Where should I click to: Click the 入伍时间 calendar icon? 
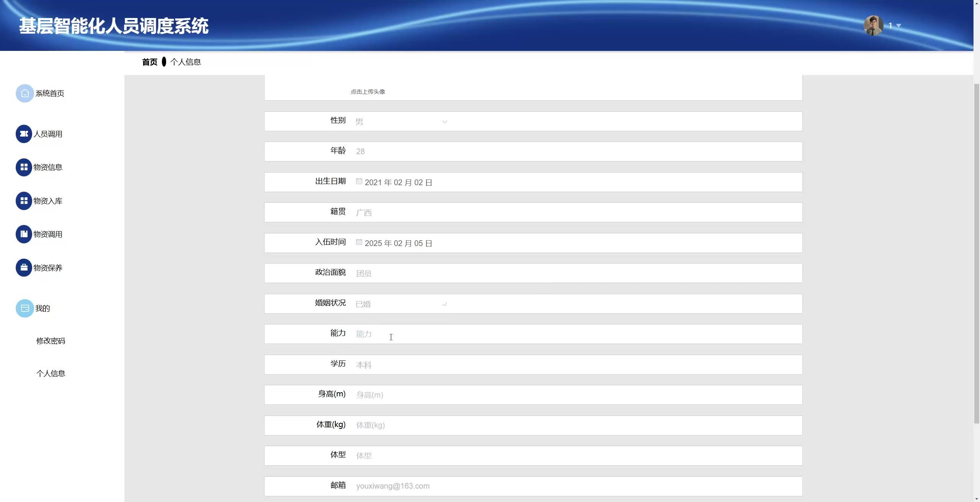pos(359,242)
